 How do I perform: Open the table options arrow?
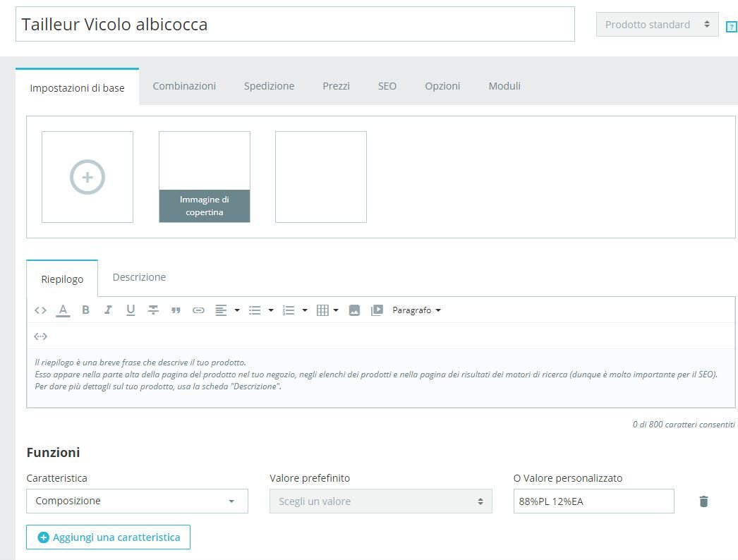(336, 310)
